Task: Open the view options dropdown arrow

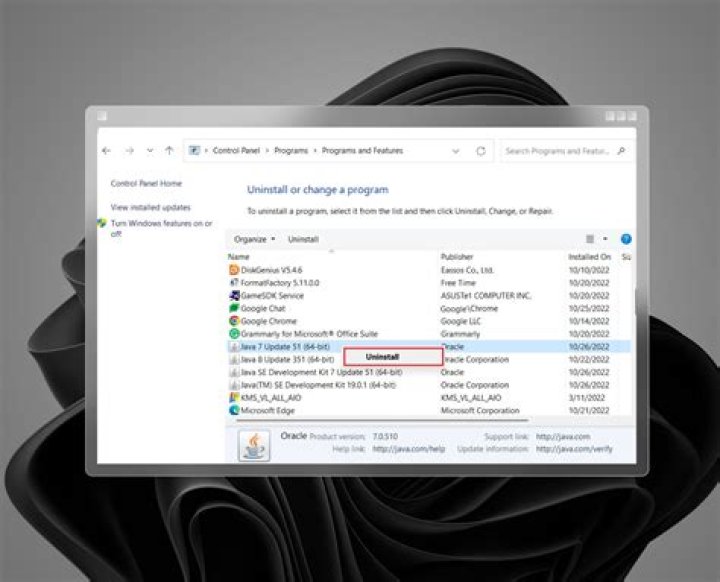Action: tap(605, 240)
